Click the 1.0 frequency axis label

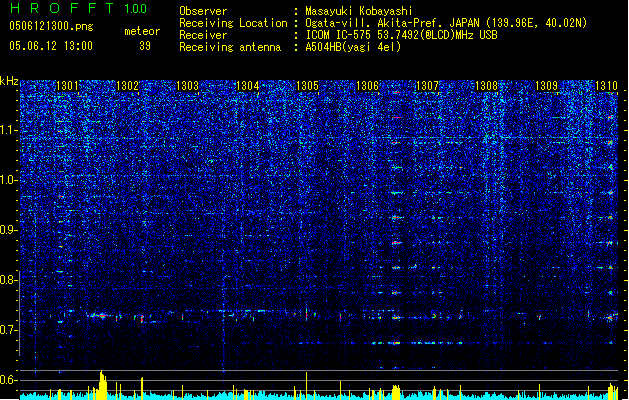[8, 180]
